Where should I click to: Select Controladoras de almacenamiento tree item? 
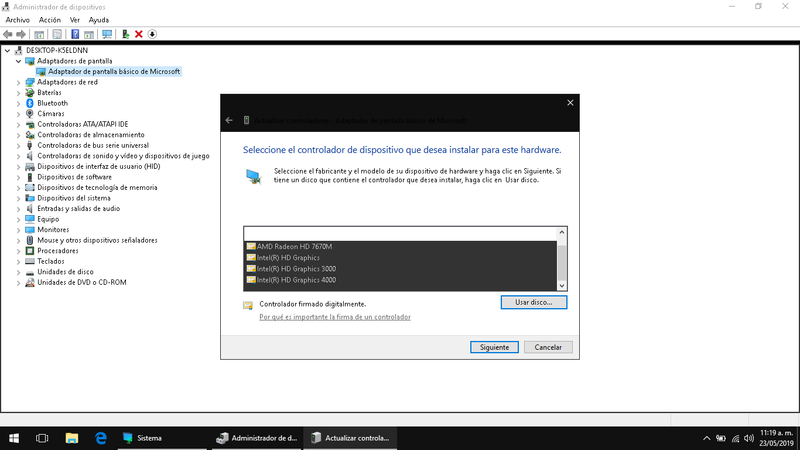pos(91,135)
